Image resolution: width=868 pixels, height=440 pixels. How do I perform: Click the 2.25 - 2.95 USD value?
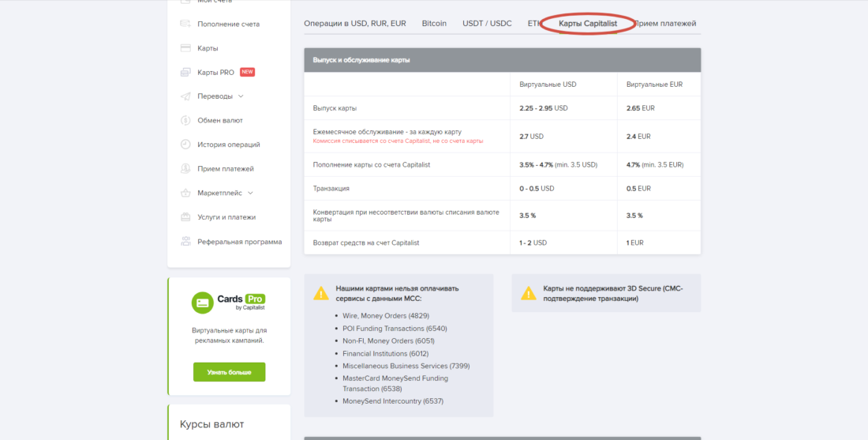pyautogui.click(x=544, y=108)
